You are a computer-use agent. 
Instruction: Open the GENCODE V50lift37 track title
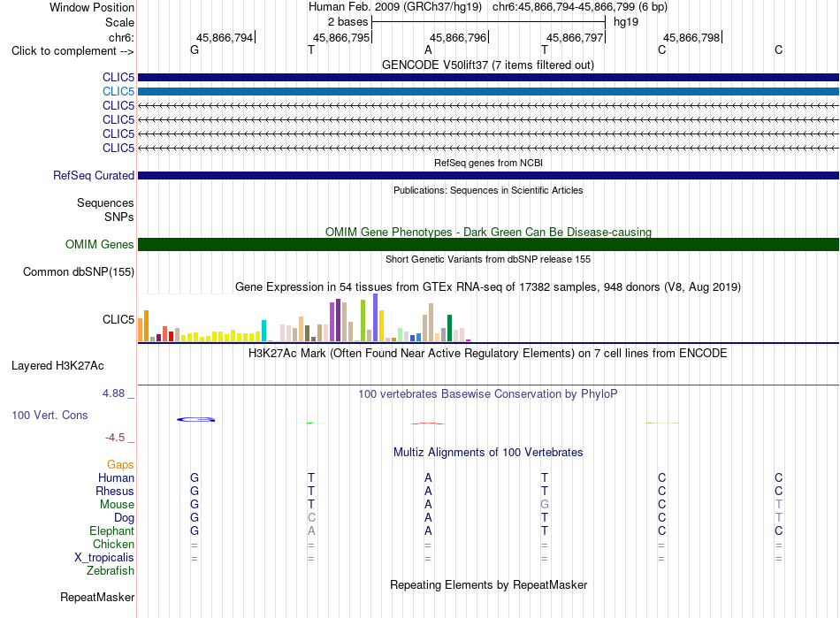coord(488,65)
